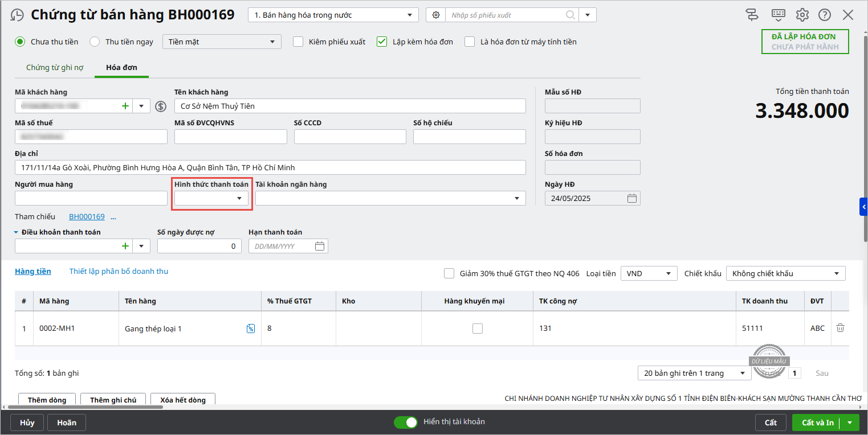Open the help question mark icon
Image resolution: width=868 pixels, height=435 pixels.
click(824, 15)
